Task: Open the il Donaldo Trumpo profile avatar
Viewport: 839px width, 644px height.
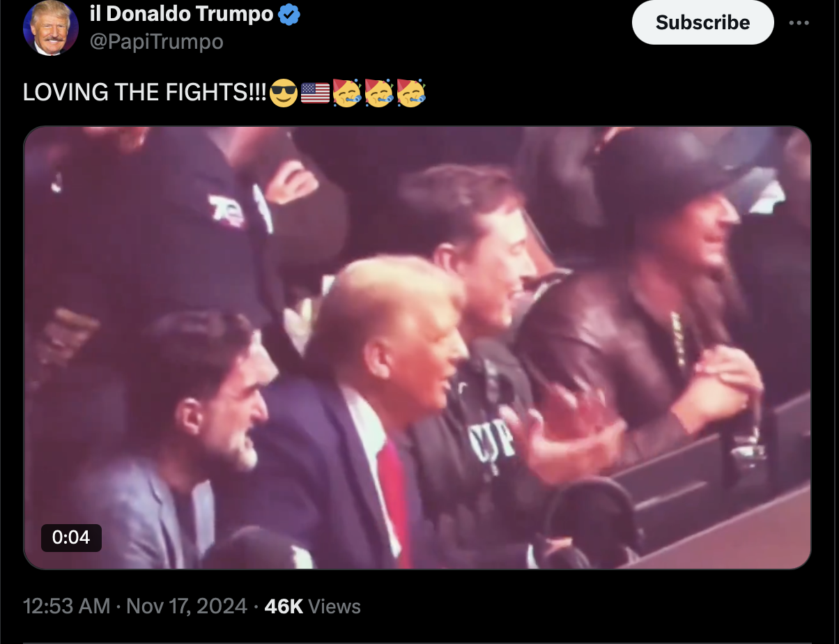Action: [50, 28]
